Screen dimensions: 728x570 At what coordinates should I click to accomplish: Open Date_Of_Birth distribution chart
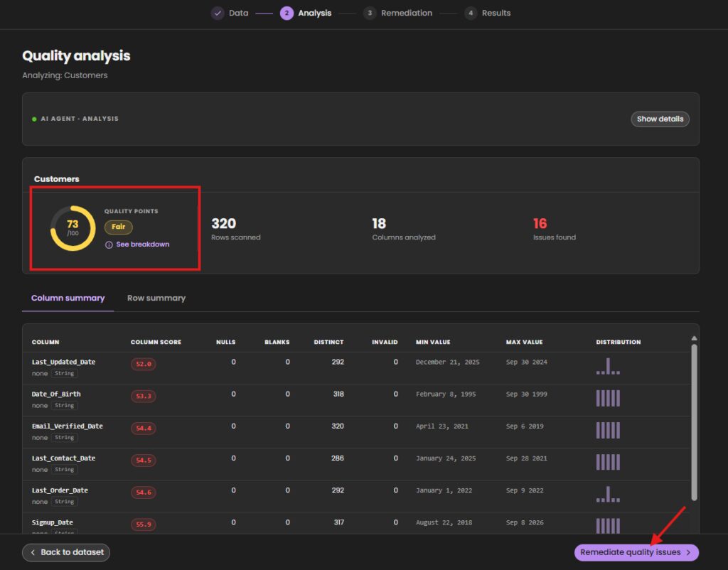608,398
